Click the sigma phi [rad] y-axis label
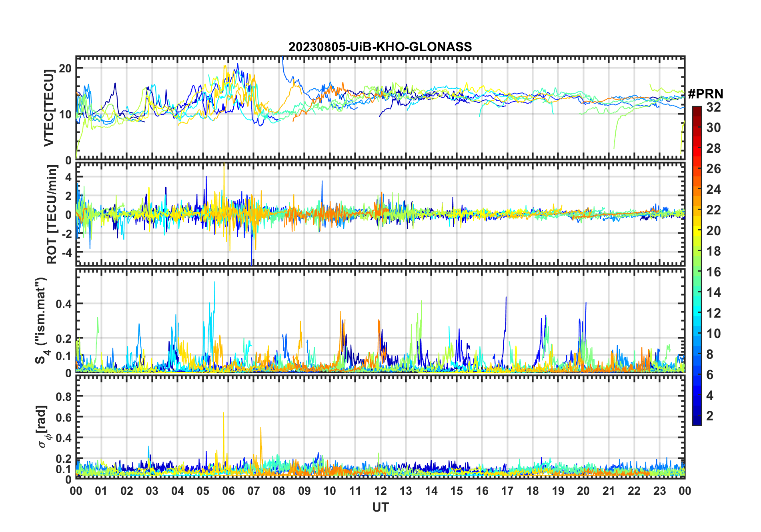Screen dimensions: 761x532 (44, 426)
